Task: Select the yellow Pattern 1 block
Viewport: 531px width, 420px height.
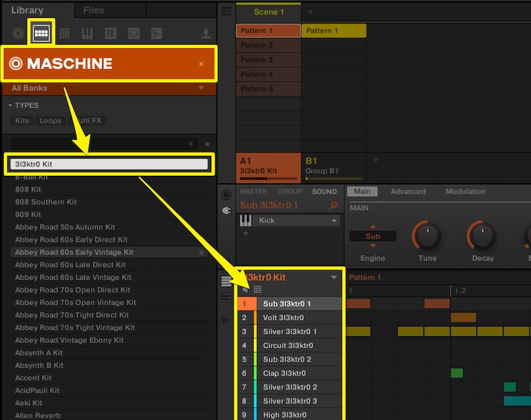Action: click(x=334, y=31)
